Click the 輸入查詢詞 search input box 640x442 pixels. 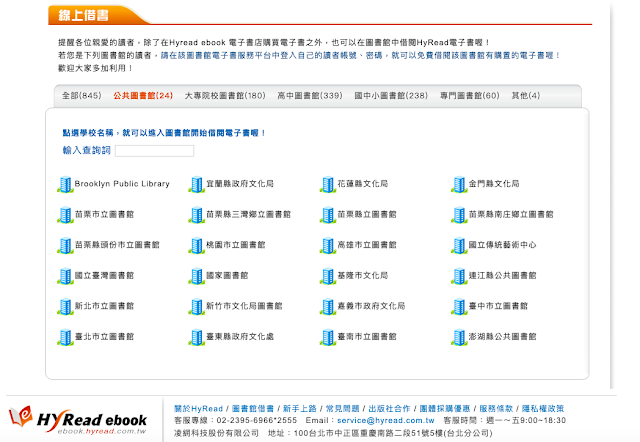(154, 151)
